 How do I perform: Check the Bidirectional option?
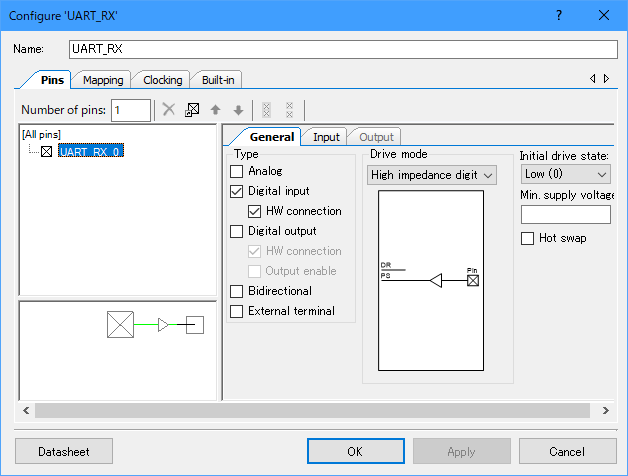tap(237, 291)
